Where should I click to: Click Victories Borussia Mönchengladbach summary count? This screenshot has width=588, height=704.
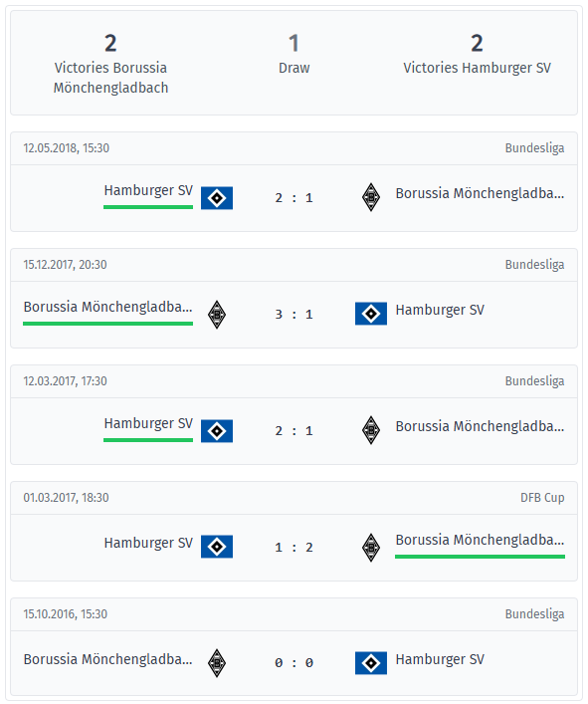pos(110,44)
